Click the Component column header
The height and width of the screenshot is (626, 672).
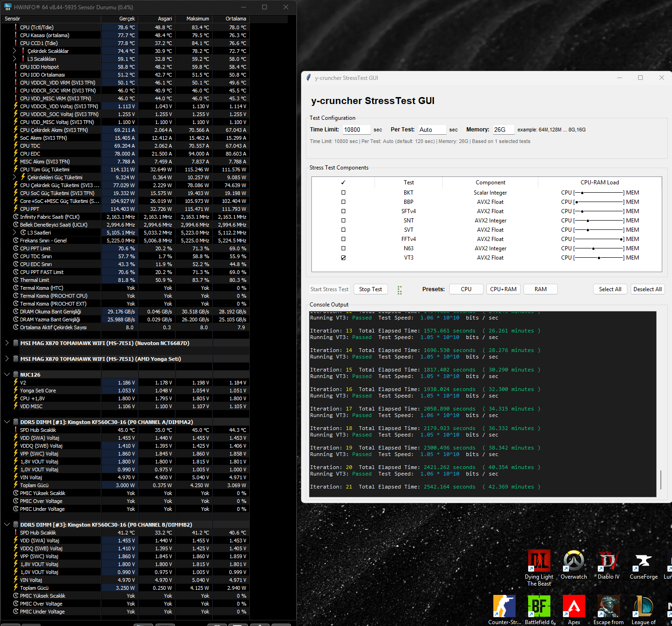(x=490, y=183)
